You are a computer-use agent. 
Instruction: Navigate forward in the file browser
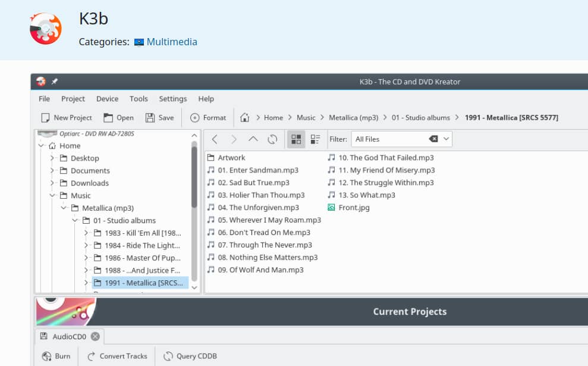click(x=234, y=139)
